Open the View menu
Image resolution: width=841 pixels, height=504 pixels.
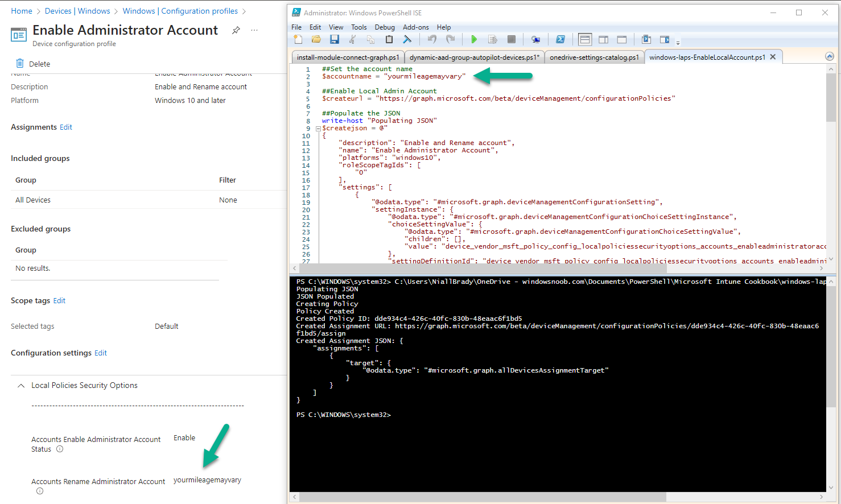click(x=336, y=27)
